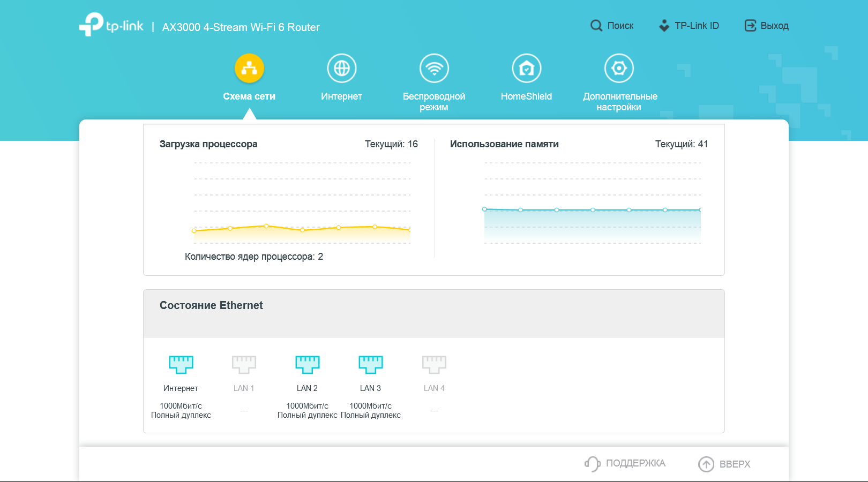Click the yellow CPU load graph line
This screenshot has height=482, width=868.
click(302, 229)
